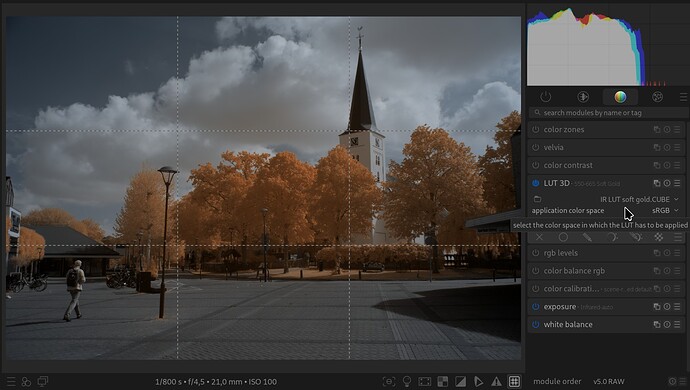
Task: Open white balance presets menu
Action: (677, 324)
